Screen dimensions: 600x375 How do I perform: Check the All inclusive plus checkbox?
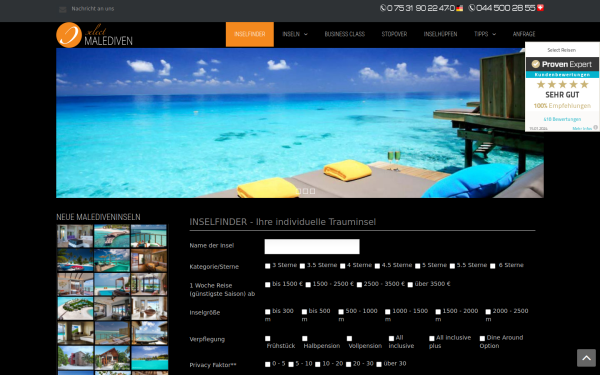432,339
